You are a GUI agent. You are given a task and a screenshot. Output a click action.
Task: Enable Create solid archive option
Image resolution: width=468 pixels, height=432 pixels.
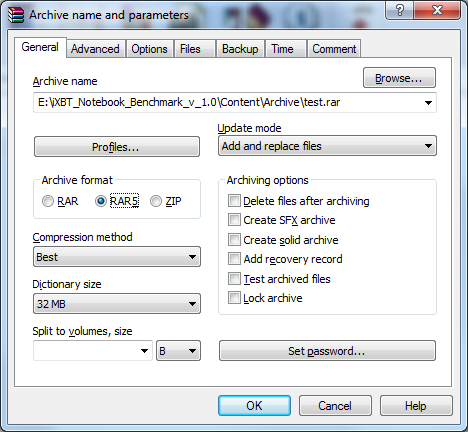(x=234, y=240)
